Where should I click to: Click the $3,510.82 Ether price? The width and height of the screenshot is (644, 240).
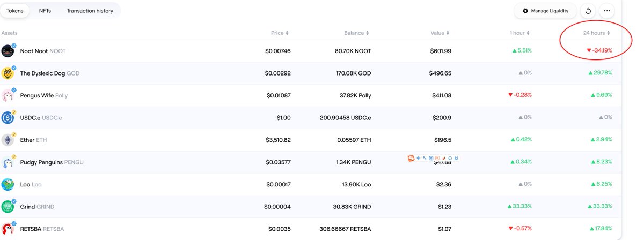click(x=278, y=140)
